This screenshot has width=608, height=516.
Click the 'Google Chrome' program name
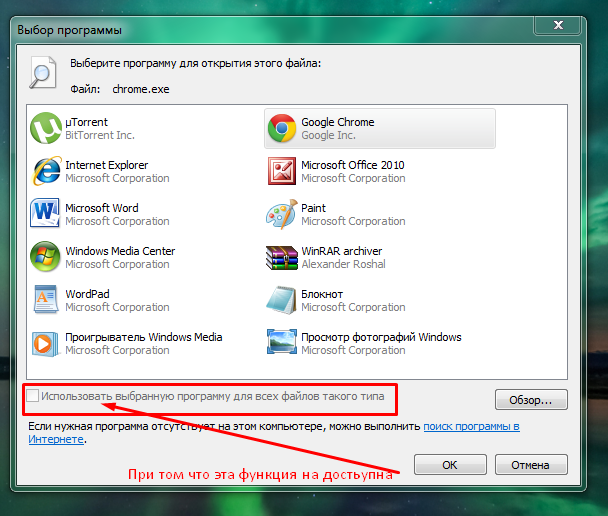tap(338, 122)
